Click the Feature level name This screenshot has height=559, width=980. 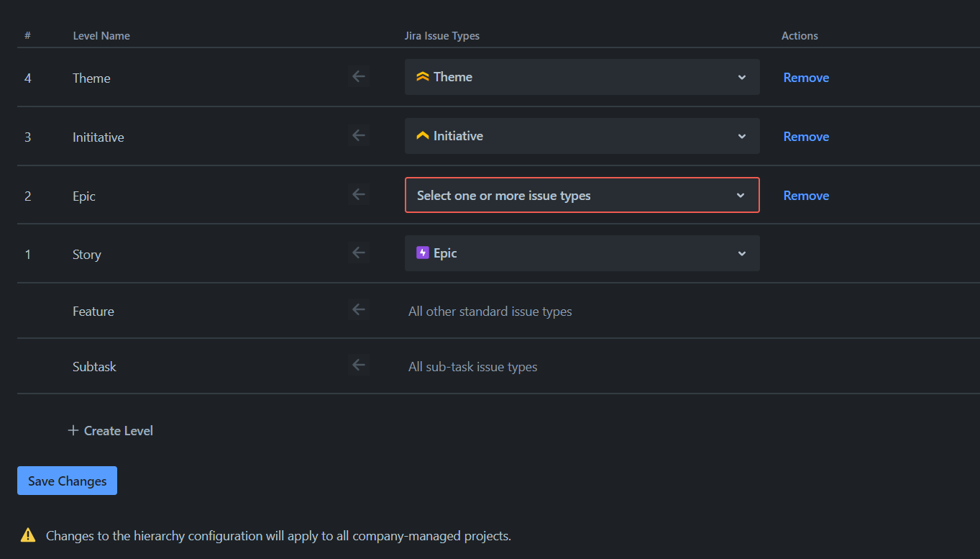93,312
